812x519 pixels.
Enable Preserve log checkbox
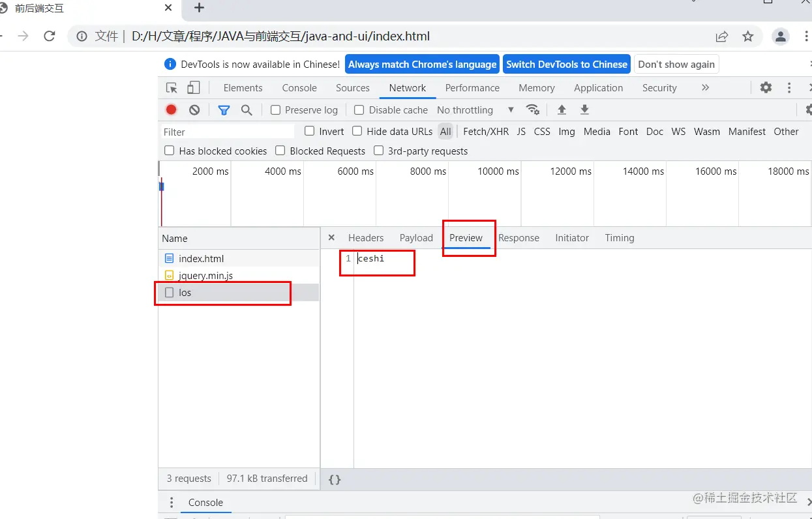(x=275, y=110)
